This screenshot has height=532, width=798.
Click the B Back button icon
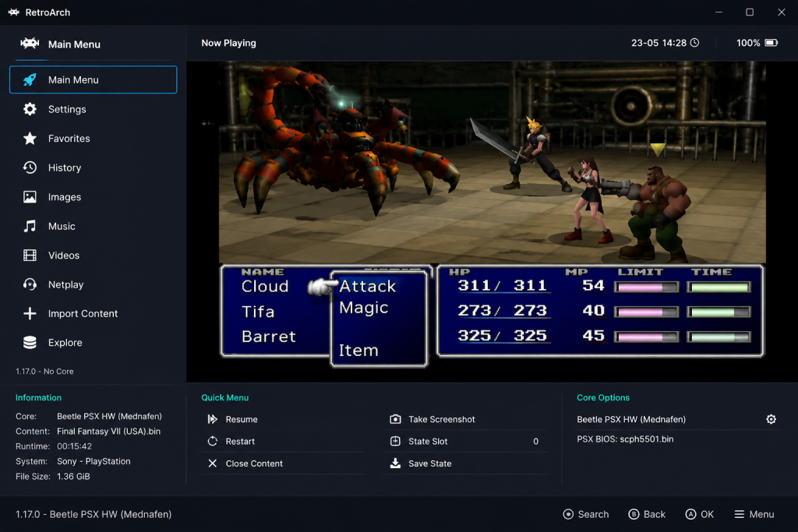pyautogui.click(x=634, y=514)
